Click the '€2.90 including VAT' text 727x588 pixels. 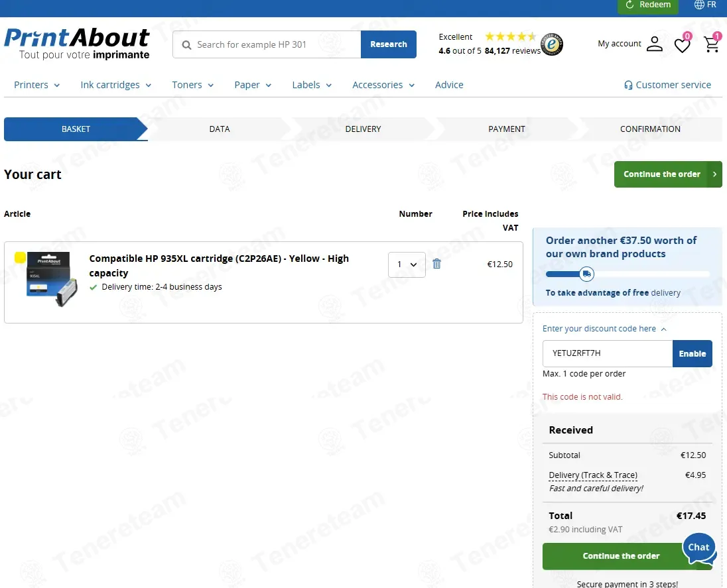click(x=586, y=529)
